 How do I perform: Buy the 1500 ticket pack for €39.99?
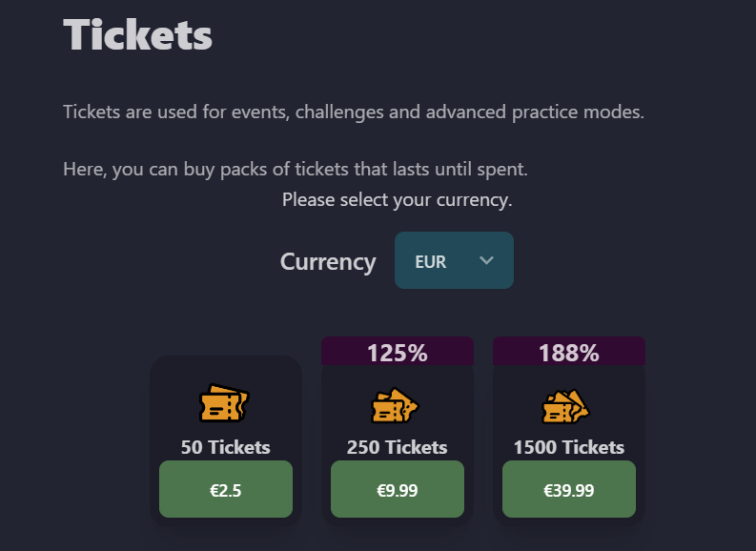pyautogui.click(x=569, y=489)
